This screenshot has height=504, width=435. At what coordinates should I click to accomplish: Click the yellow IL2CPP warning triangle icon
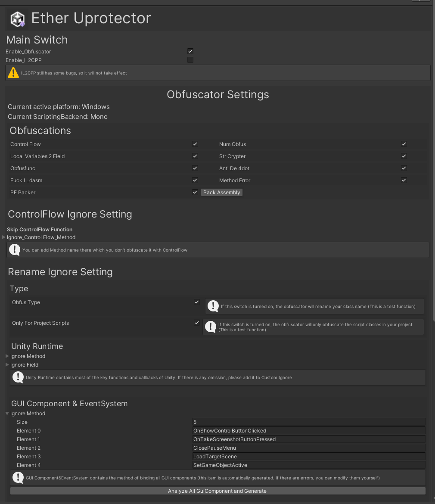point(13,73)
